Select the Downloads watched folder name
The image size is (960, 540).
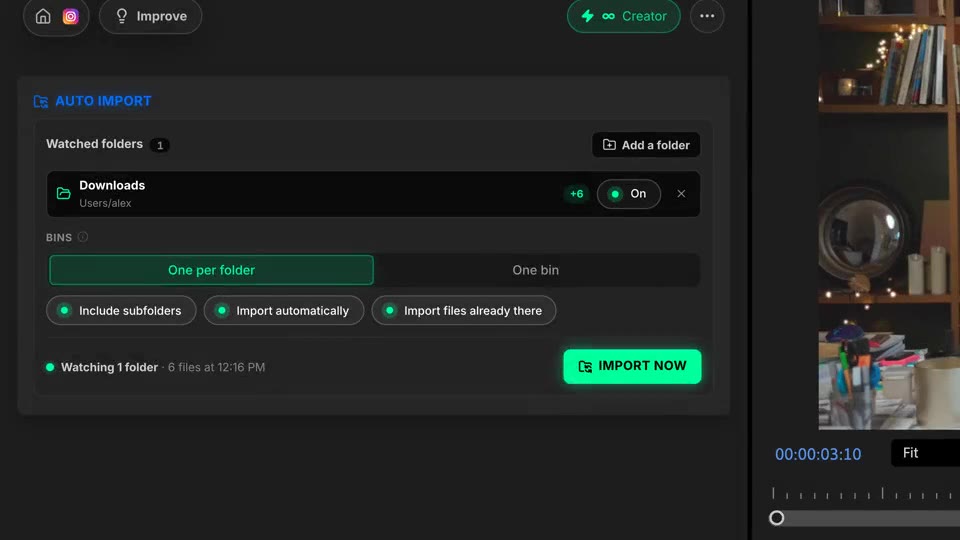point(112,185)
